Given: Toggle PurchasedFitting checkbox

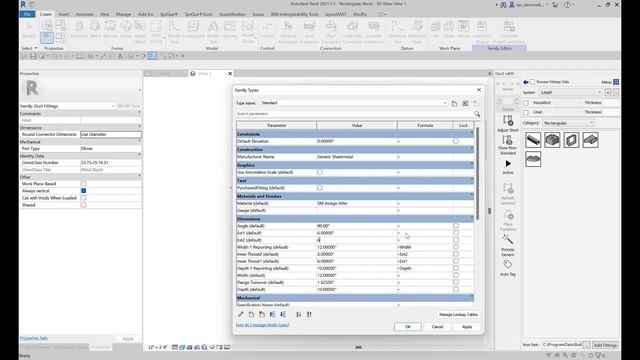Looking at the screenshot, I should (x=320, y=188).
